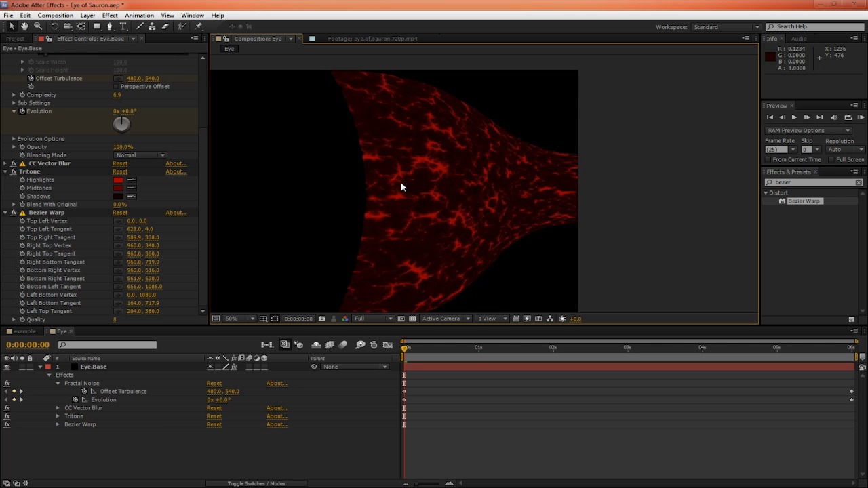868x488 pixels.
Task: Open the 50% magnification dropdown
Action: click(239, 319)
